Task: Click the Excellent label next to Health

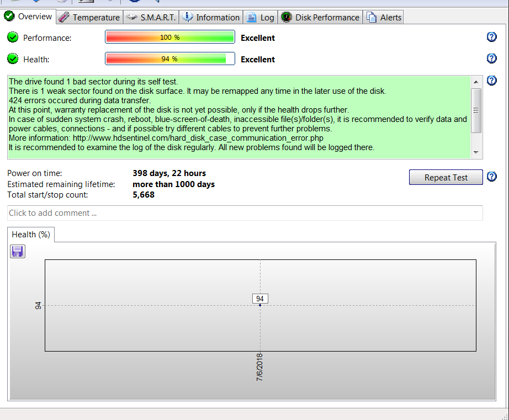Action: click(258, 60)
